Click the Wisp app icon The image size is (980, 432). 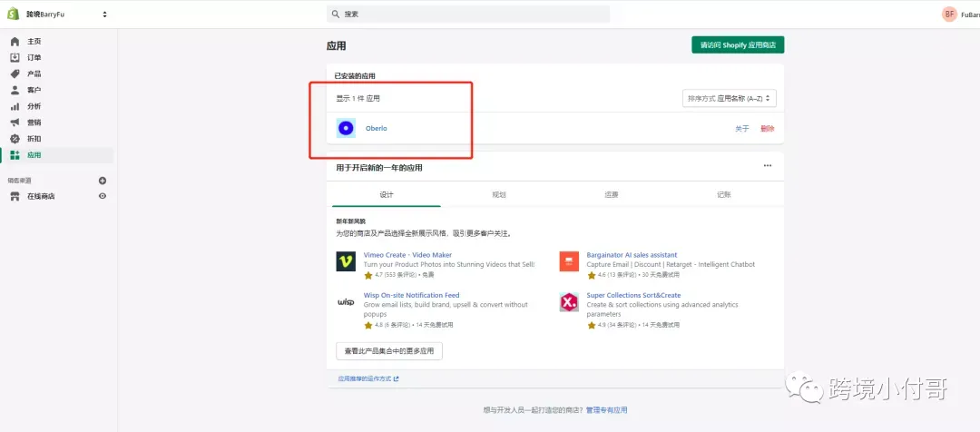click(346, 302)
